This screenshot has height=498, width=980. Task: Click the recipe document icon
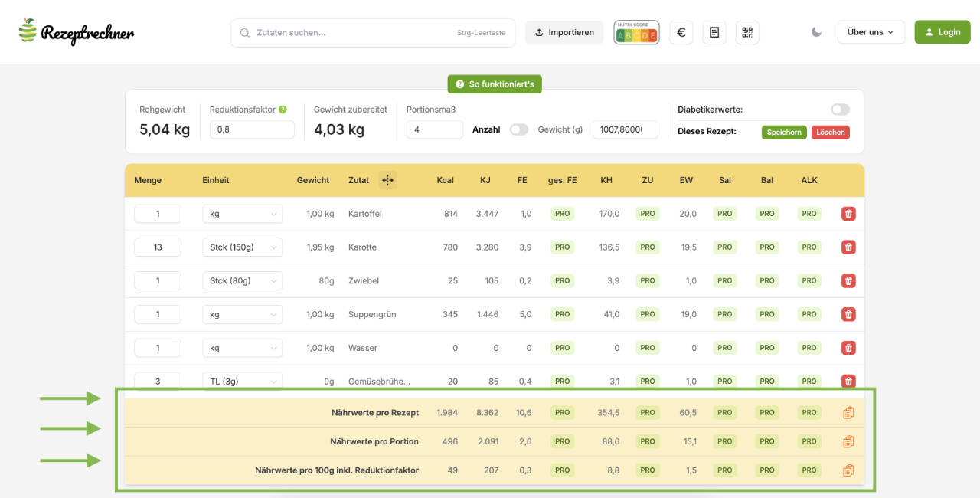(714, 32)
